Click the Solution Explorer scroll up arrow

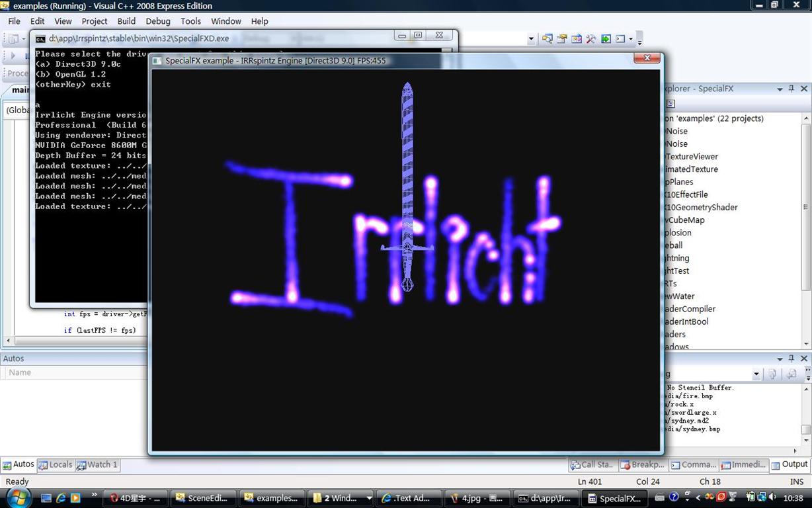coord(806,118)
